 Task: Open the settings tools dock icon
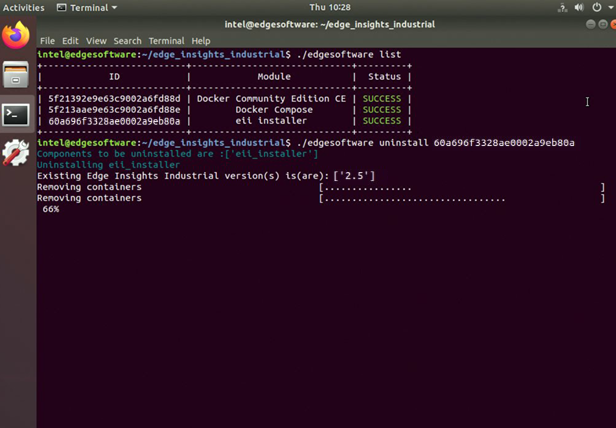16,152
